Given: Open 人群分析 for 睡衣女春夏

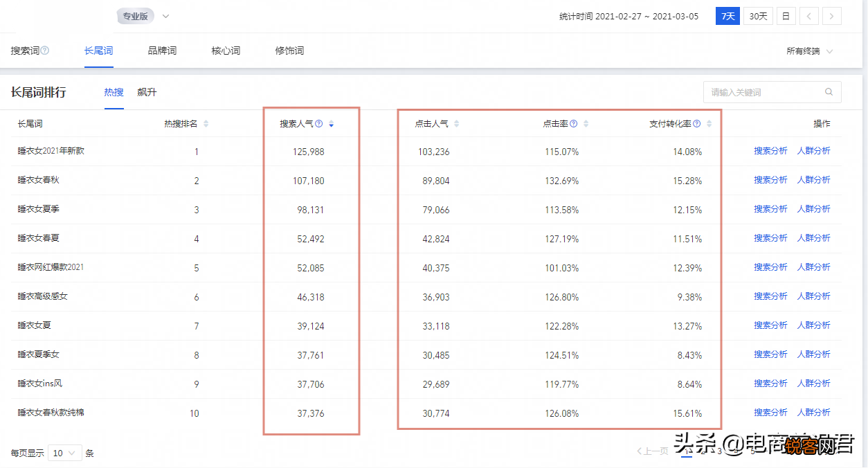Looking at the screenshot, I should click(x=813, y=238).
